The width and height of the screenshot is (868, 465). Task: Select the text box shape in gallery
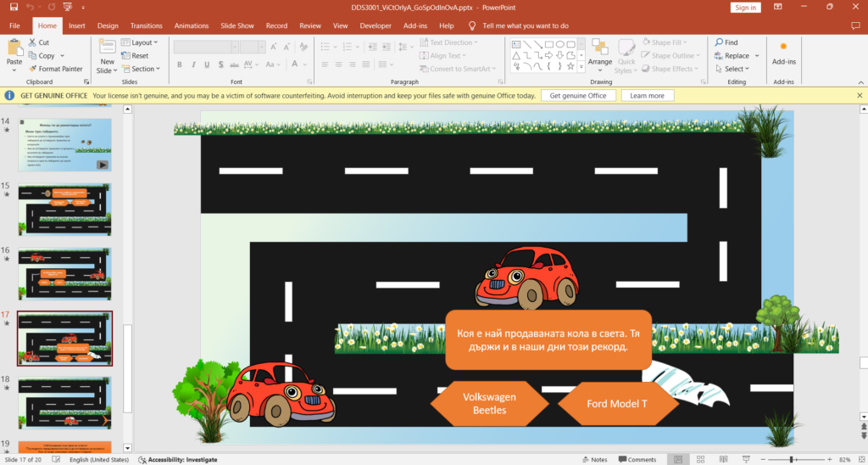click(516, 44)
